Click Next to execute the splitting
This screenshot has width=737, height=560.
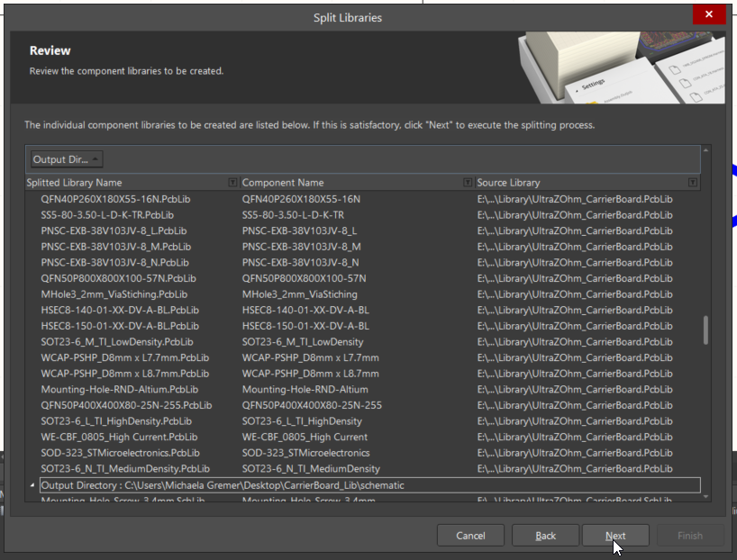click(615, 536)
